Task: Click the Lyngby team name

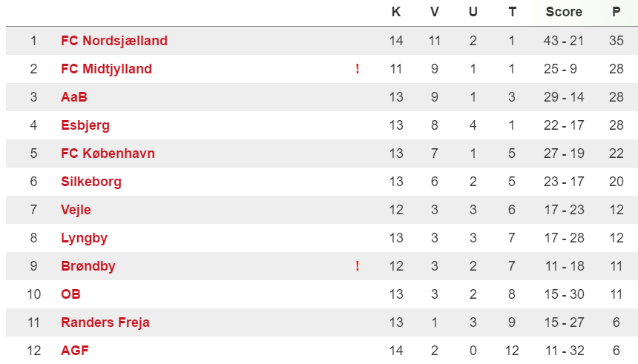Action: point(85,238)
